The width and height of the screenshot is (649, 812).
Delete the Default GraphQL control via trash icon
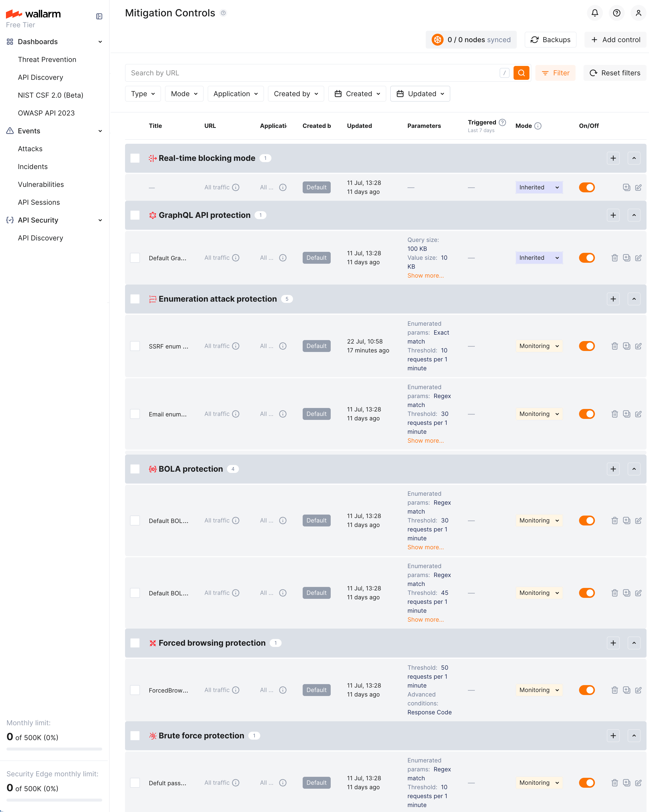(x=615, y=258)
